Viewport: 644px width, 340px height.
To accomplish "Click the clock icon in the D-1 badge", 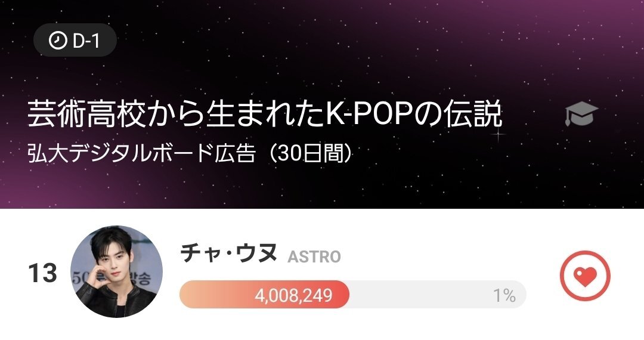I will click(57, 41).
